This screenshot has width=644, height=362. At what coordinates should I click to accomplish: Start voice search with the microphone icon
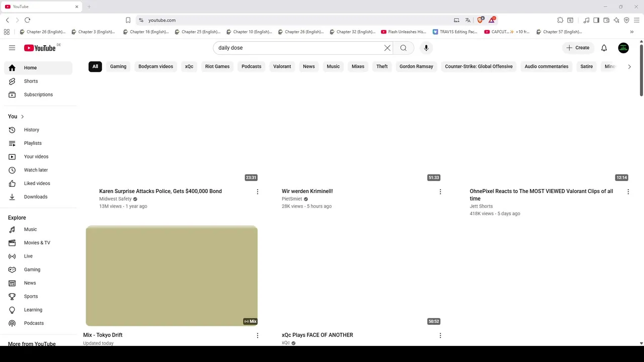click(426, 48)
